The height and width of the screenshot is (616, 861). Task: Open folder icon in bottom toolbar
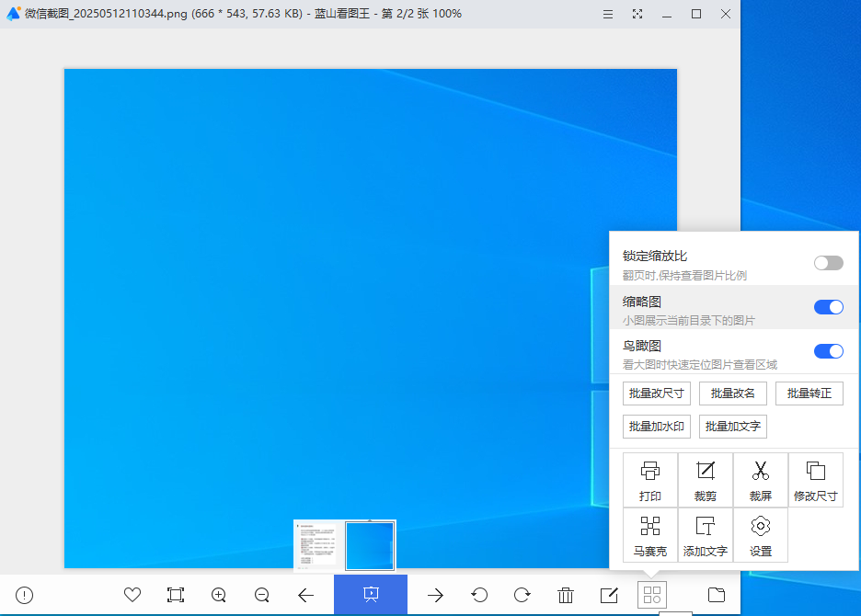[x=717, y=595]
